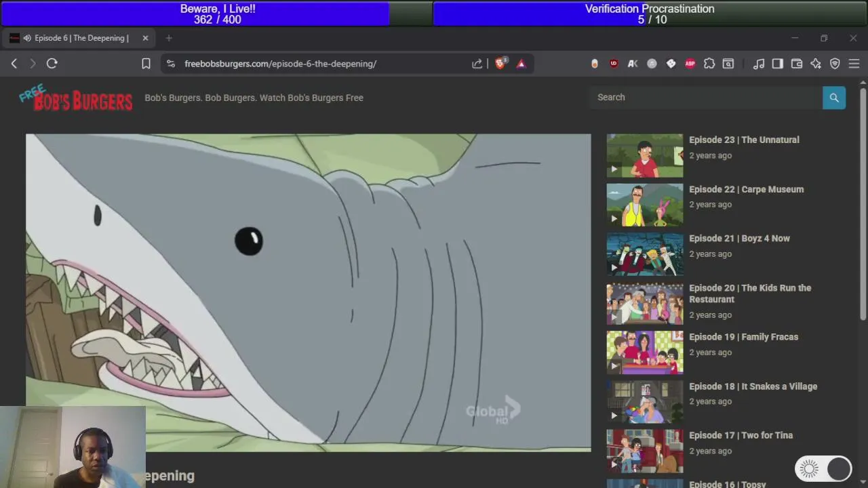Open Episode 19 Family Fracas link

(x=743, y=337)
